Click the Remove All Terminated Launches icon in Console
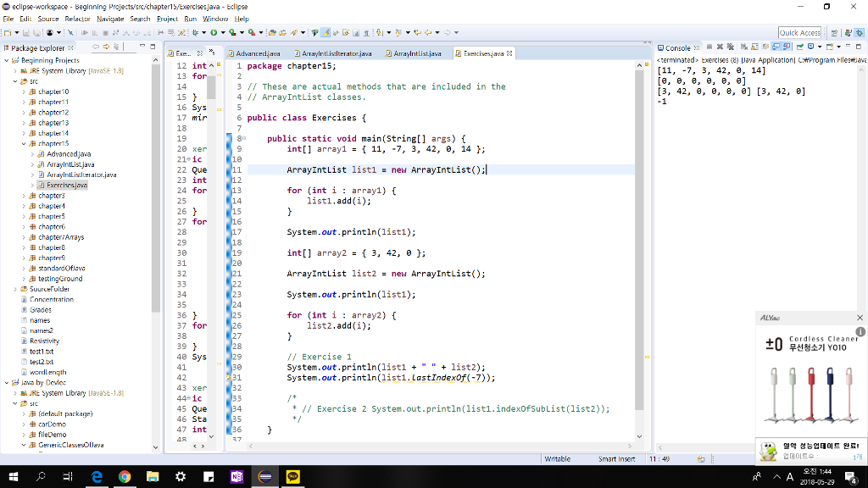Viewport: 868px width, 488px height. click(x=729, y=47)
